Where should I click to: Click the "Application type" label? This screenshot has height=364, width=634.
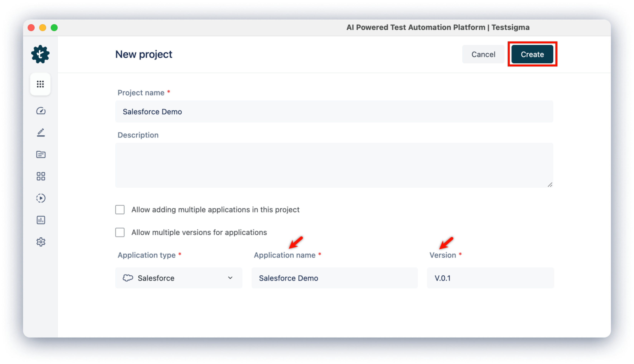[147, 255]
